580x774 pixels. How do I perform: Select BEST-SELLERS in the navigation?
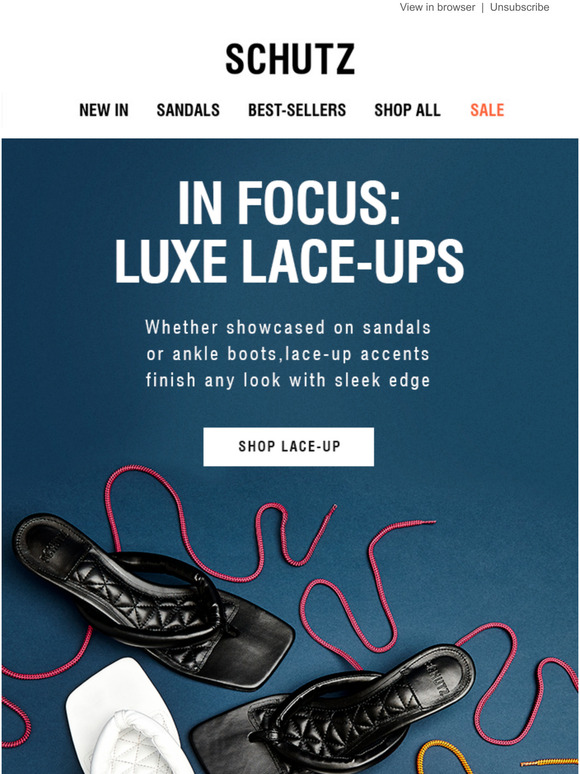click(x=297, y=110)
